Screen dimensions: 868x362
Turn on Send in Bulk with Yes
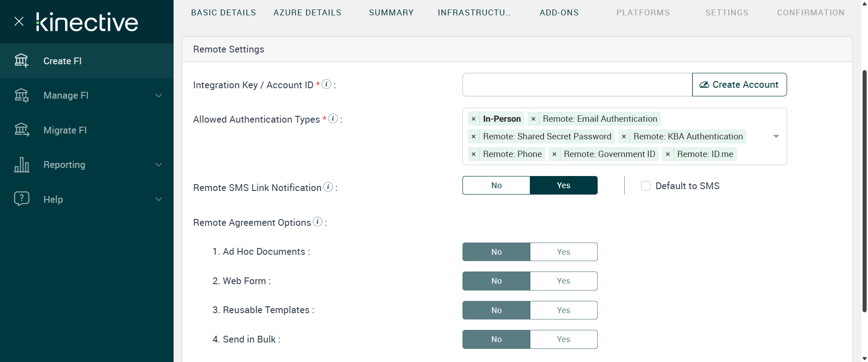[563, 339]
